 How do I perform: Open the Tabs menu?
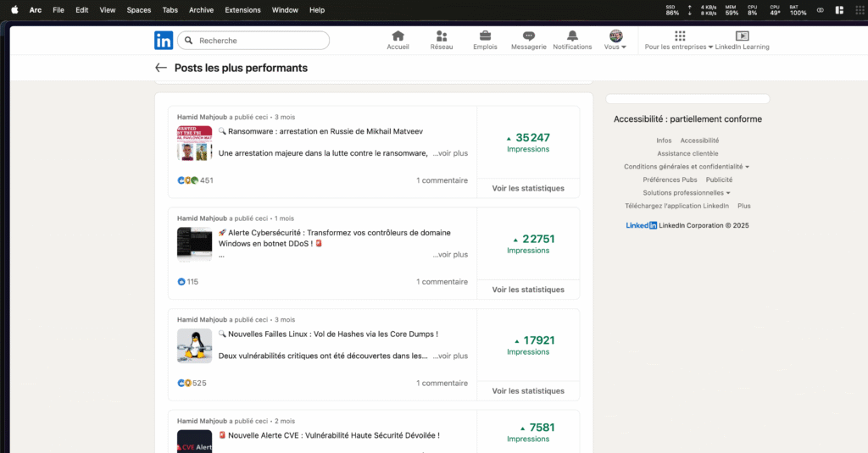coord(170,10)
